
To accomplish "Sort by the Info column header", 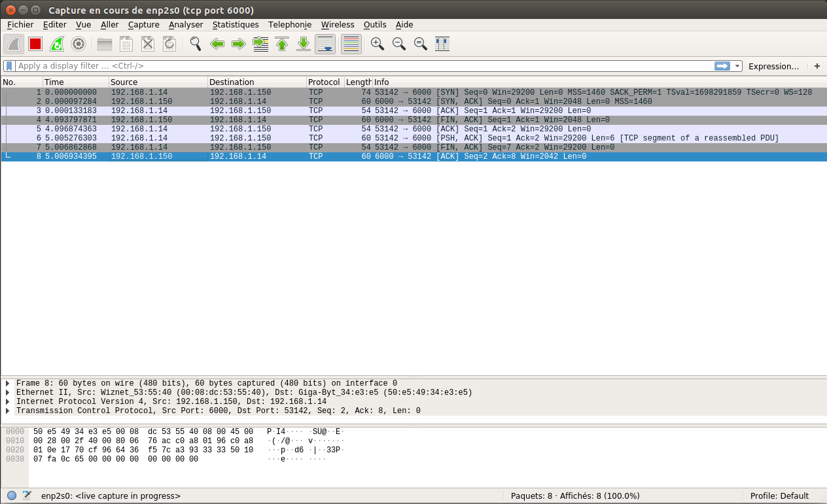I will tap(599, 82).
